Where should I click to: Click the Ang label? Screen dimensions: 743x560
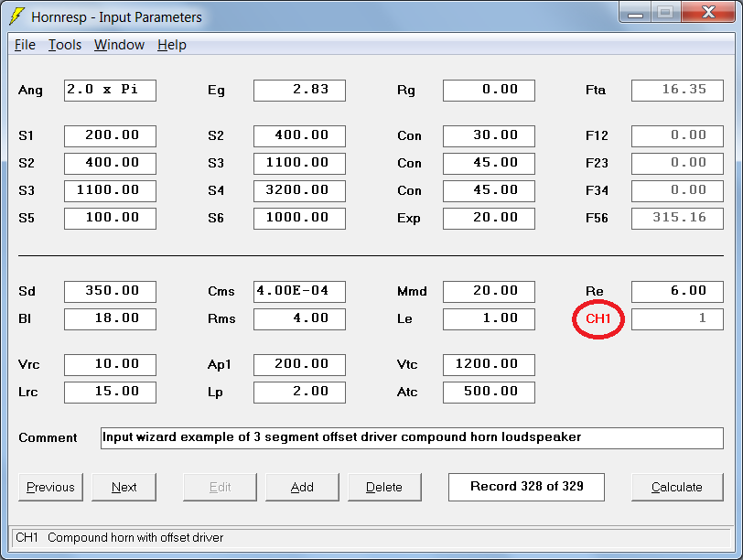30,91
